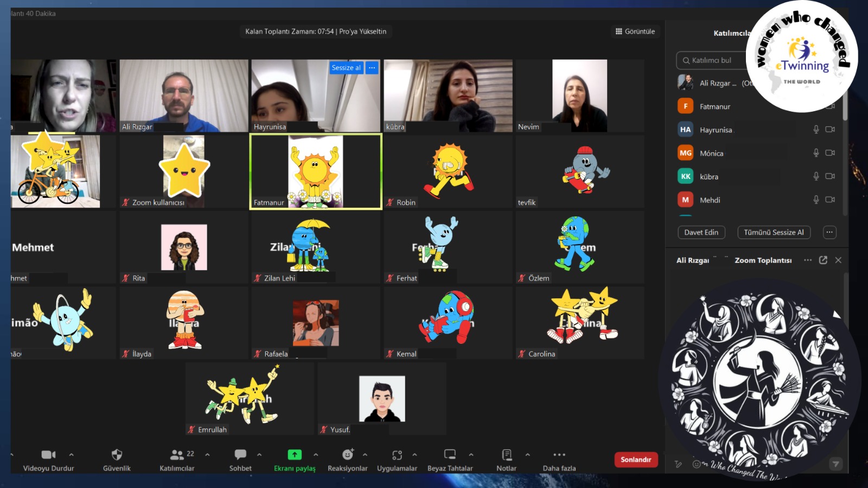The width and height of the screenshot is (868, 488).
Task: Open the Reaksiyonlar smiley icon
Action: point(348,454)
